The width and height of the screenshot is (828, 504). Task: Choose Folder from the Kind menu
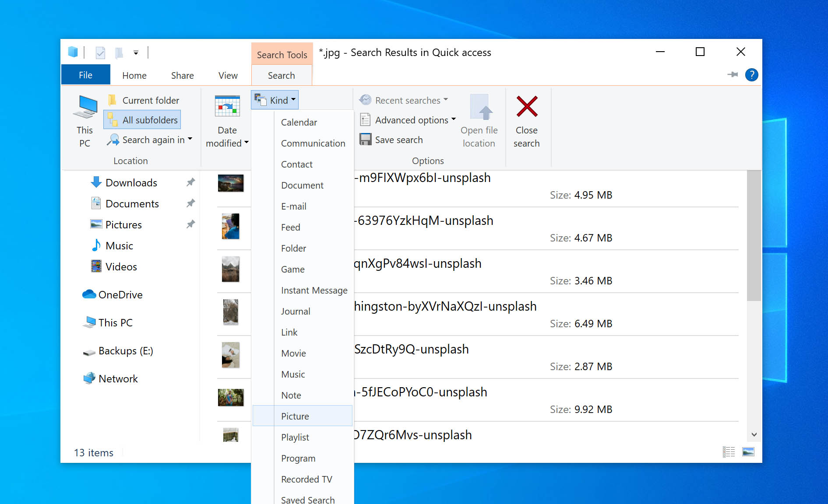click(303, 248)
